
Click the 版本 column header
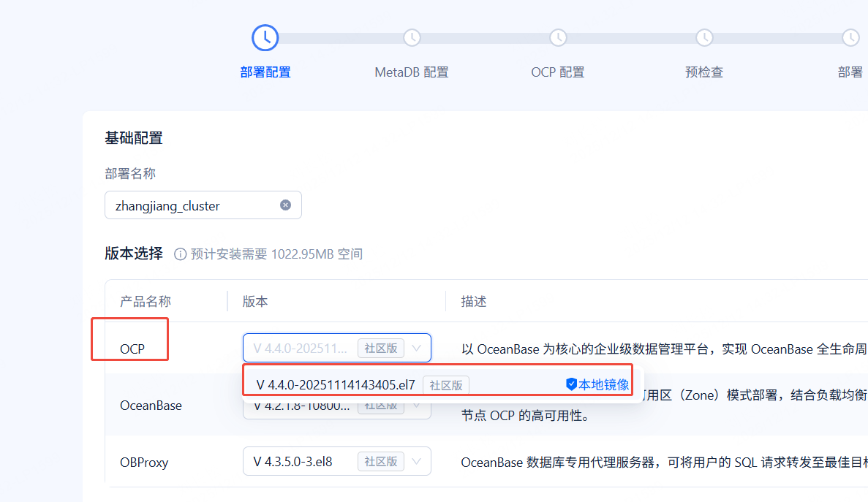pos(255,302)
